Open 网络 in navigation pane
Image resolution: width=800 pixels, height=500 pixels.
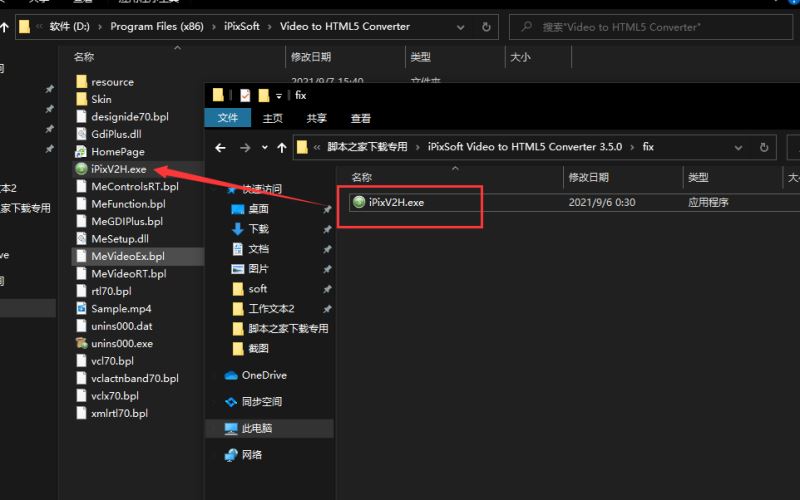(252, 455)
